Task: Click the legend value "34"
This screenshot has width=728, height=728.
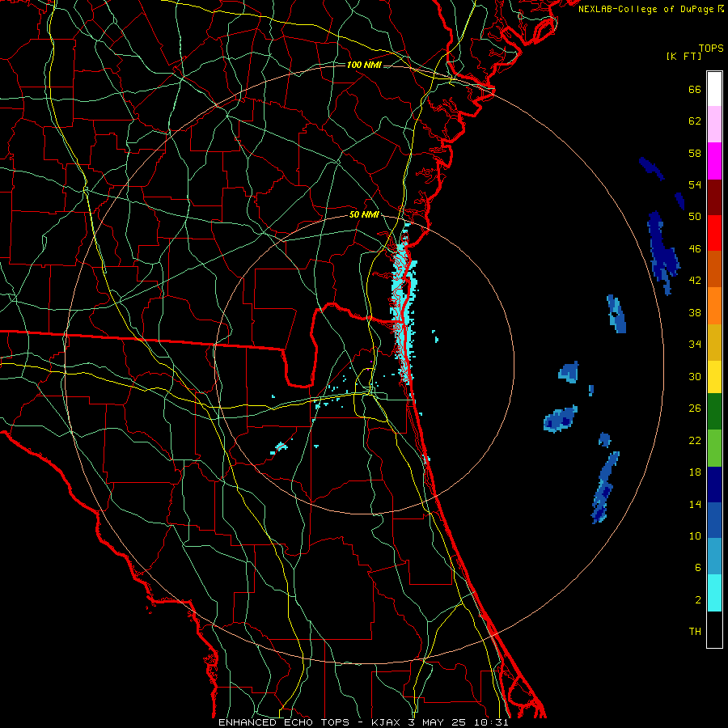Action: click(x=695, y=345)
